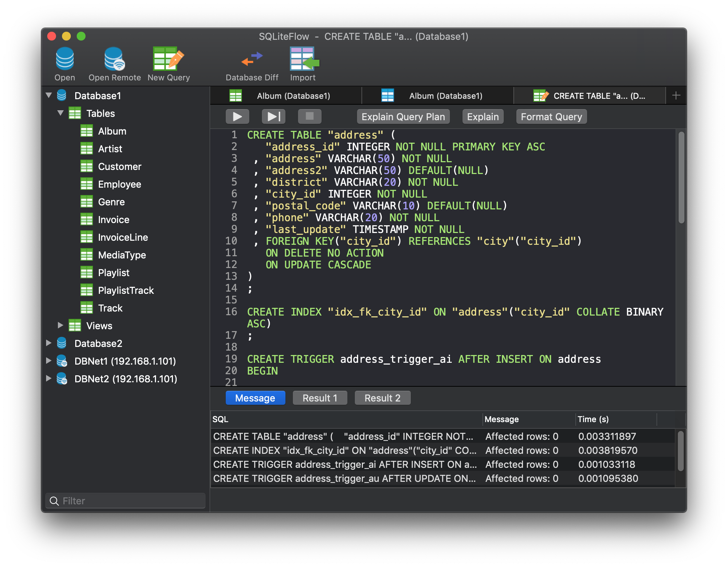Expand the Database2 tree node

(x=49, y=343)
